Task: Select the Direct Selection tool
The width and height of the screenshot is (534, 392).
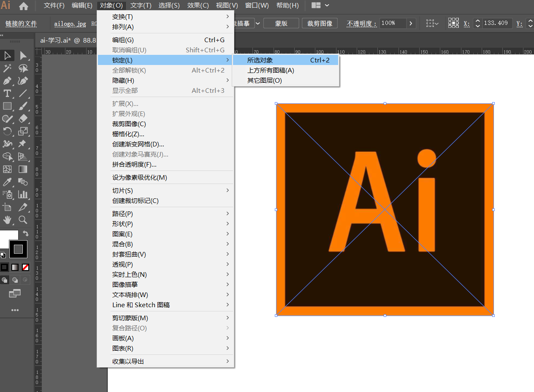Action: click(x=23, y=55)
